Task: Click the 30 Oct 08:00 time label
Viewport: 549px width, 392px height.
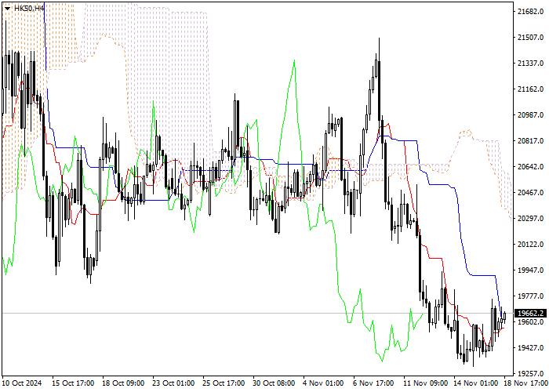Action: [274, 383]
